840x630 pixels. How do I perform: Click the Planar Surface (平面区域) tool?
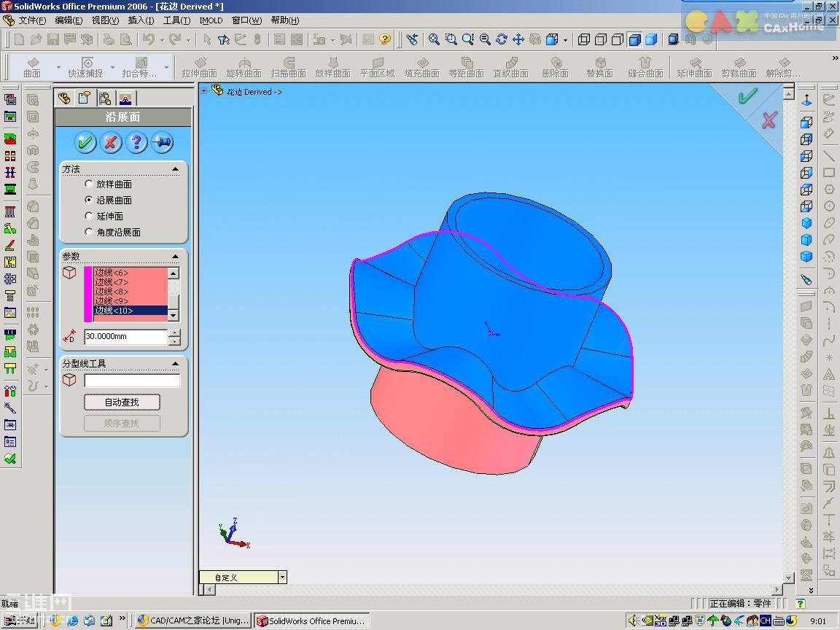(377, 68)
